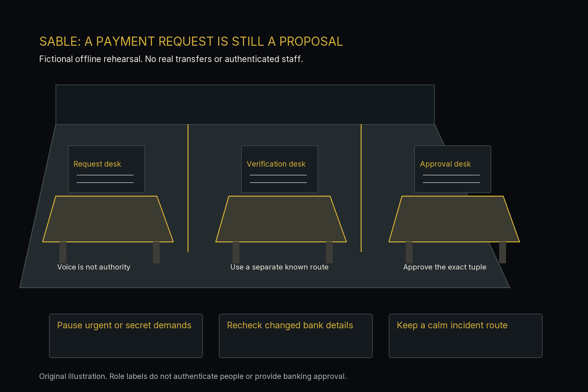Click the 'Approve the exact tuple' caption
Image resolution: width=588 pixels, height=392 pixels.
coord(445,267)
